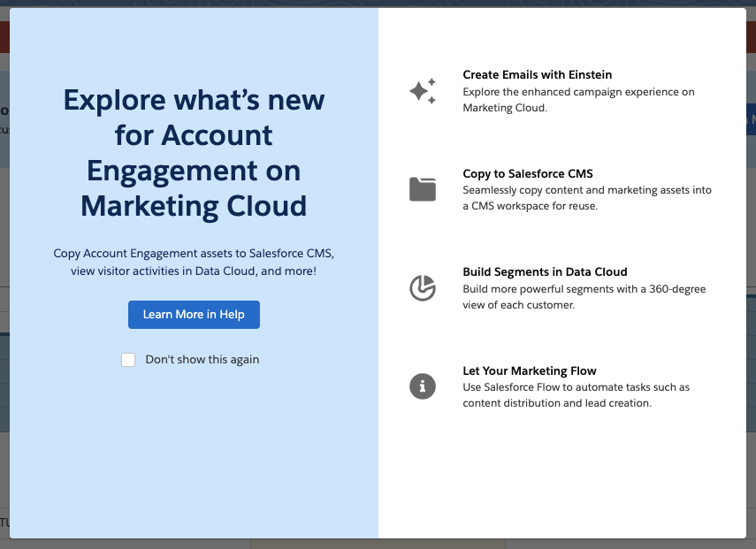Screen dimensions: 756x549
Task: Click the "Don't show this again" label text
Action: (202, 360)
